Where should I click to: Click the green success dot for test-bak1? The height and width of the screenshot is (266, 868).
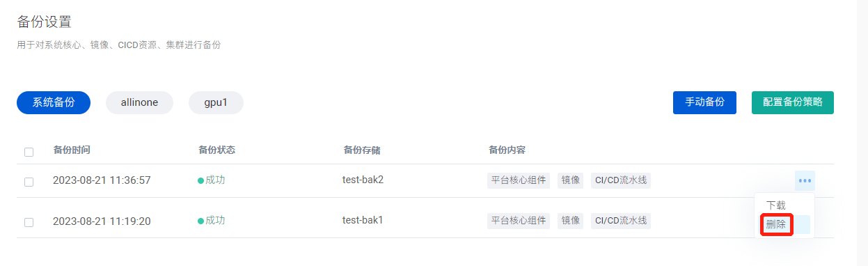pyautogui.click(x=200, y=221)
